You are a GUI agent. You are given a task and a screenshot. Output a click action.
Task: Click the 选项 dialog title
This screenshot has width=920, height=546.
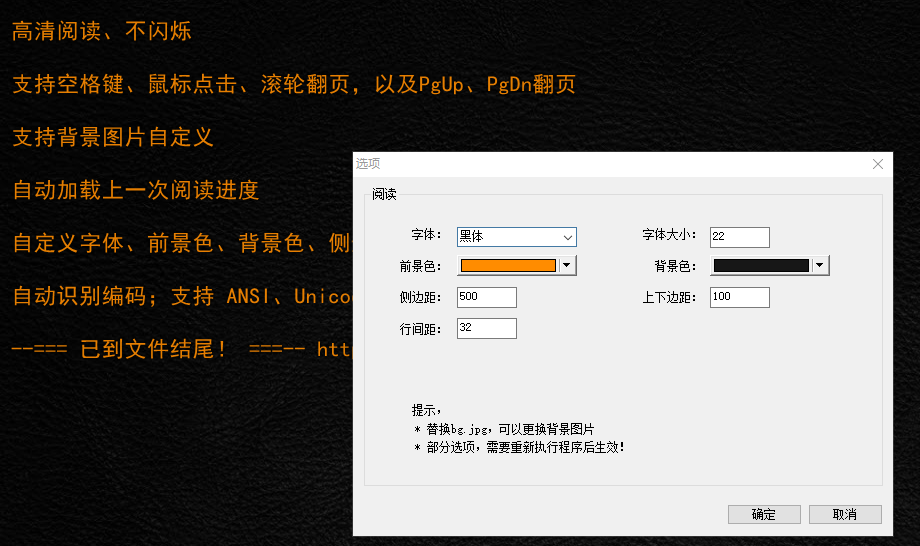point(368,164)
